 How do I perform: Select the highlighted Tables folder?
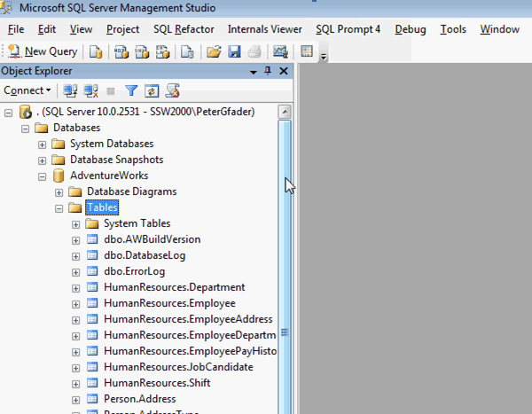click(x=102, y=207)
